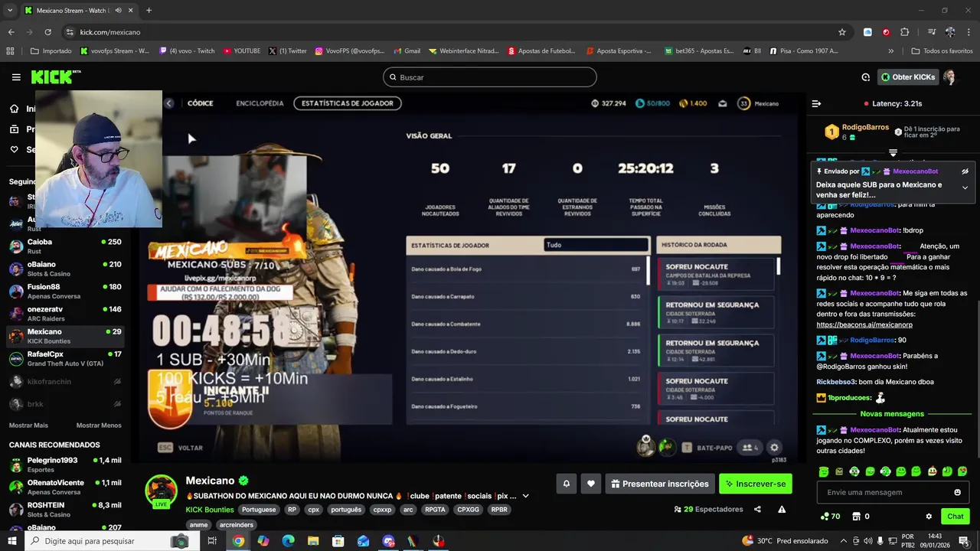This screenshot has width=980, height=551.
Task: Click the KICK Bounties category link
Action: pos(210,510)
